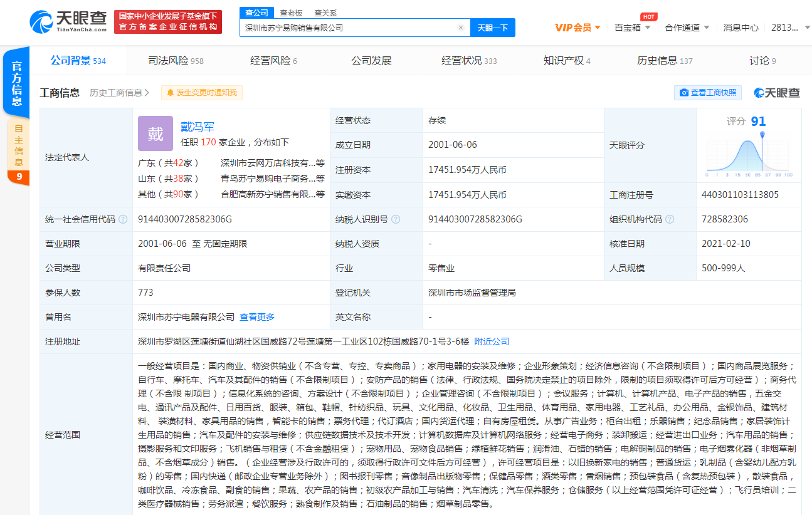Switch to 司法风险 tab
Screen dimensions: 812x515
click(x=176, y=61)
